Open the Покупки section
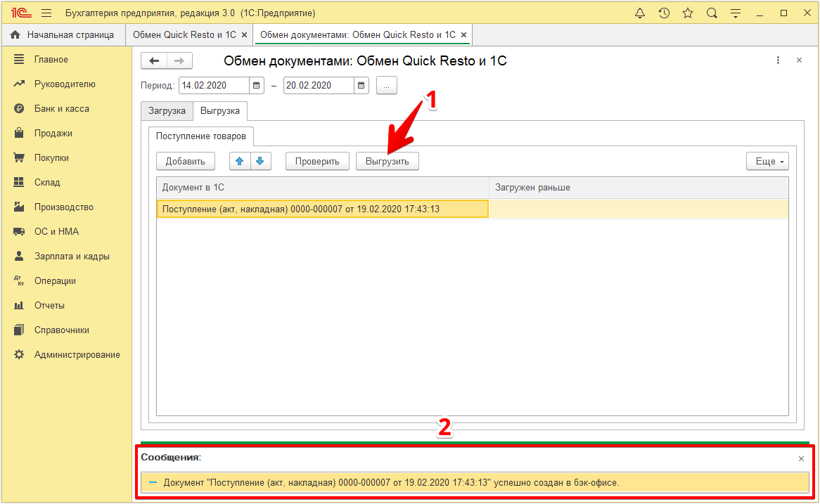This screenshot has width=820, height=504. [66, 158]
